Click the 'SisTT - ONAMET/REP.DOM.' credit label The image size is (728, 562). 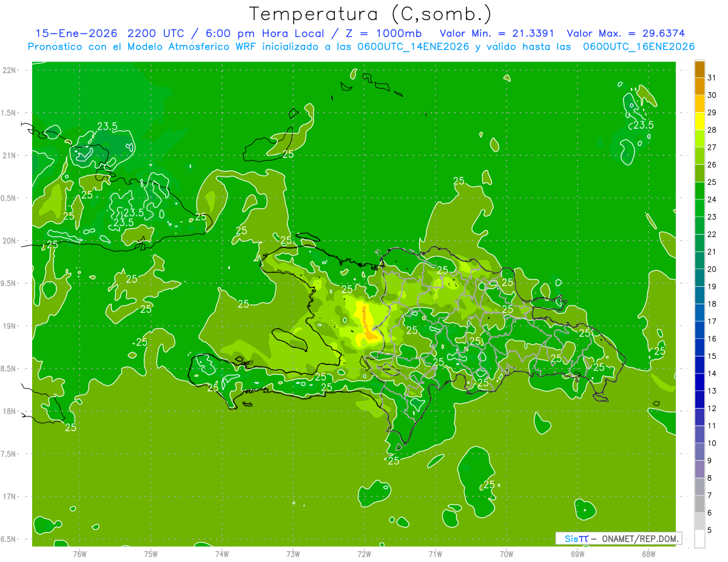pos(619,538)
